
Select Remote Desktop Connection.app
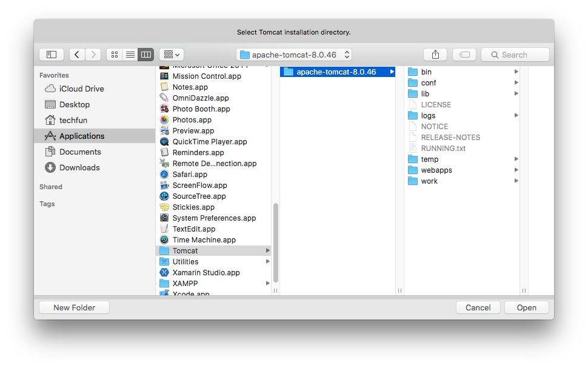click(x=214, y=163)
